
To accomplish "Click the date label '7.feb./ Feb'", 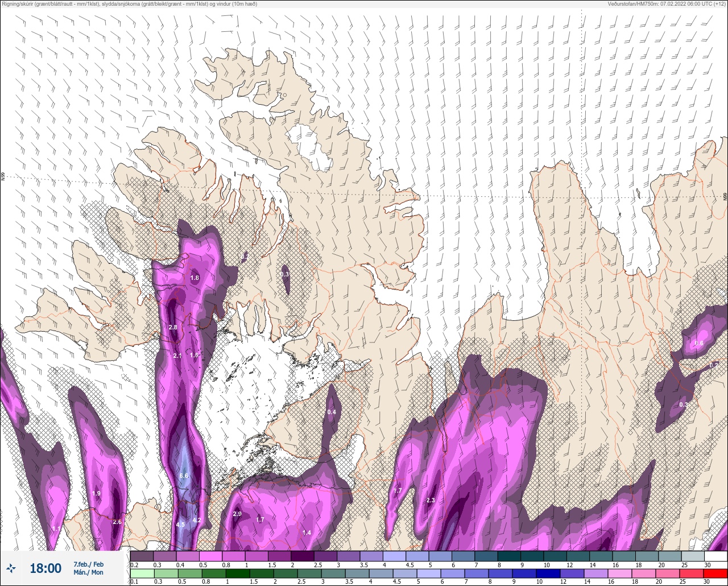I will (88, 564).
